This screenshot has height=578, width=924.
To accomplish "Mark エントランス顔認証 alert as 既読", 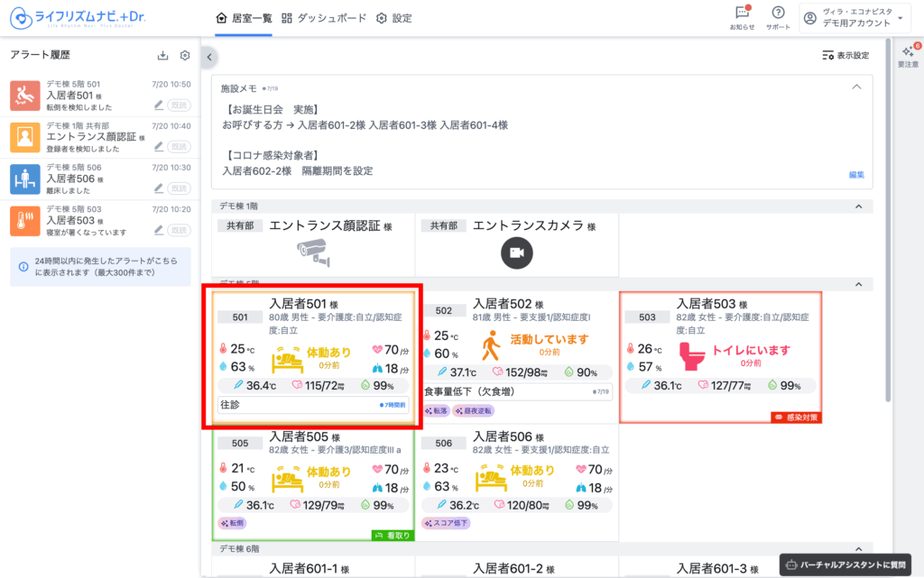I will click(x=179, y=146).
